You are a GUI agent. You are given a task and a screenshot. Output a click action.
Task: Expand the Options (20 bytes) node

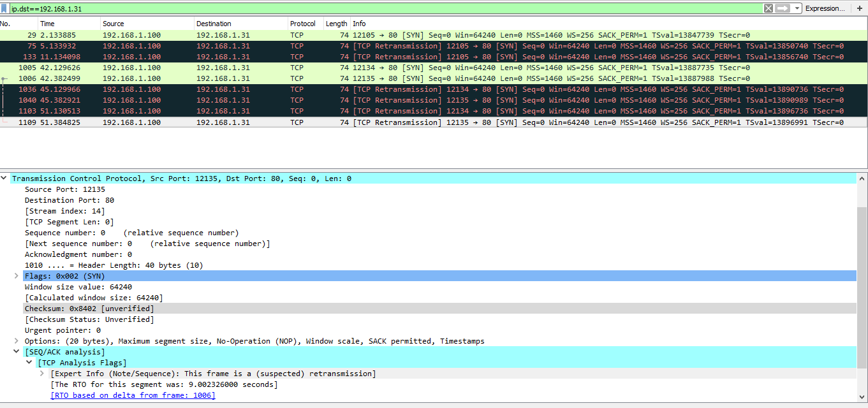click(17, 341)
